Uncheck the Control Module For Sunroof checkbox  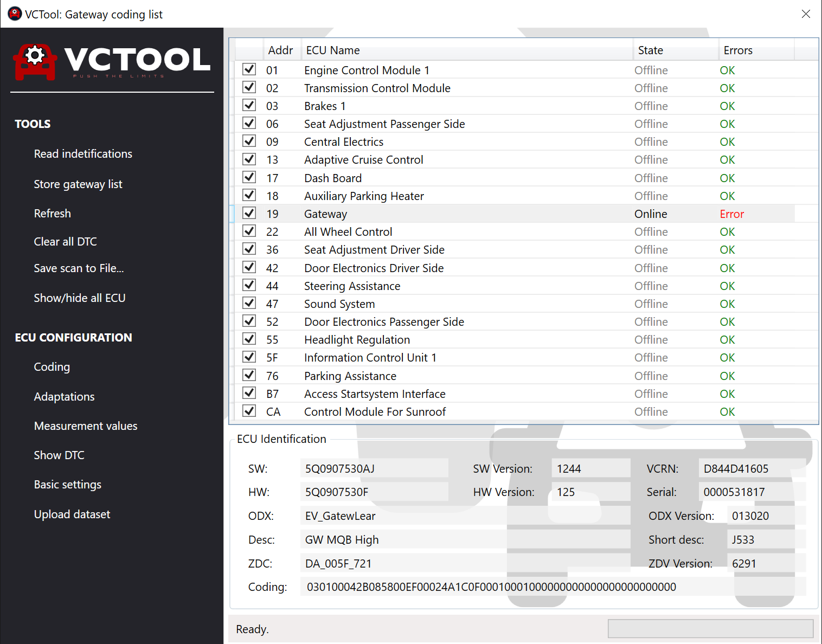(249, 411)
